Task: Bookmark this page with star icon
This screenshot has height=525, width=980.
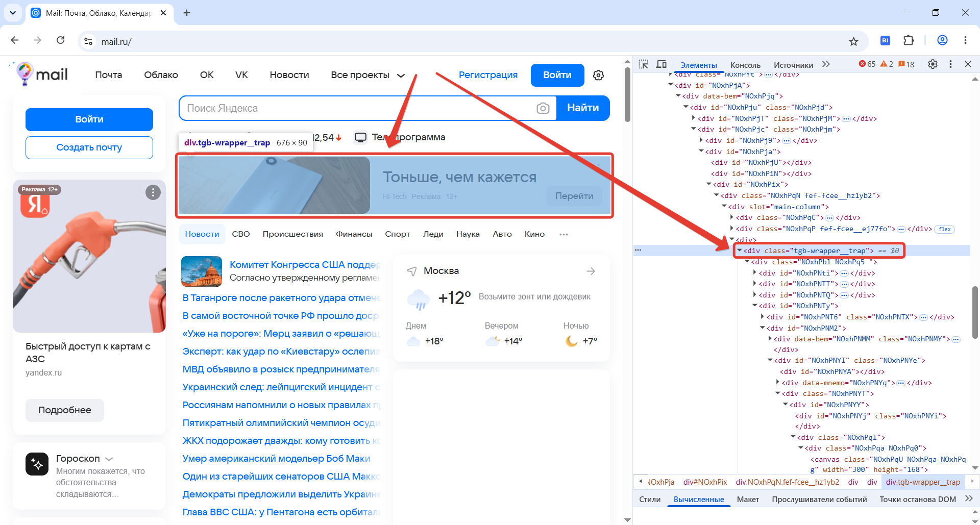Action: click(x=853, y=41)
